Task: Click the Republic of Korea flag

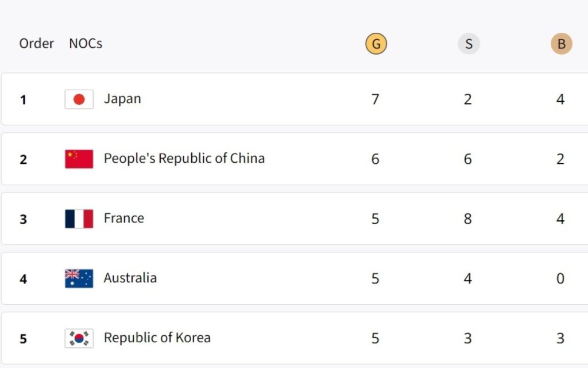Action: pos(79,338)
